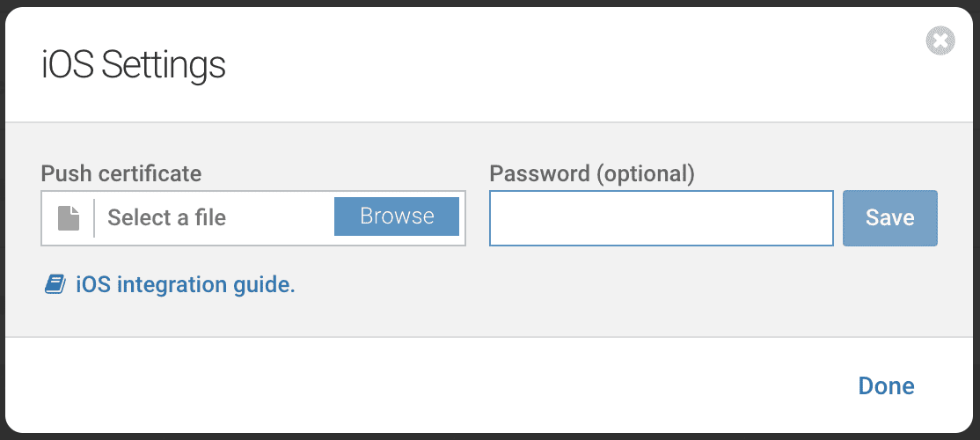Click the Push certificate label
The image size is (980, 440).
[x=121, y=173]
